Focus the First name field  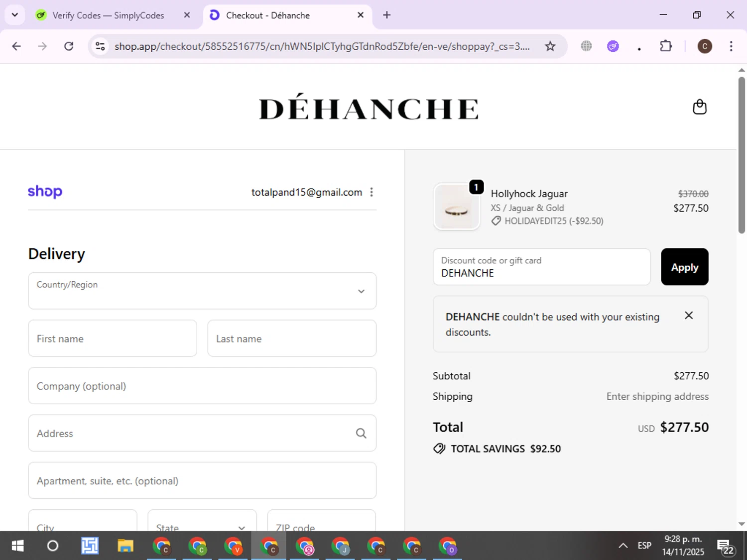[113, 338]
